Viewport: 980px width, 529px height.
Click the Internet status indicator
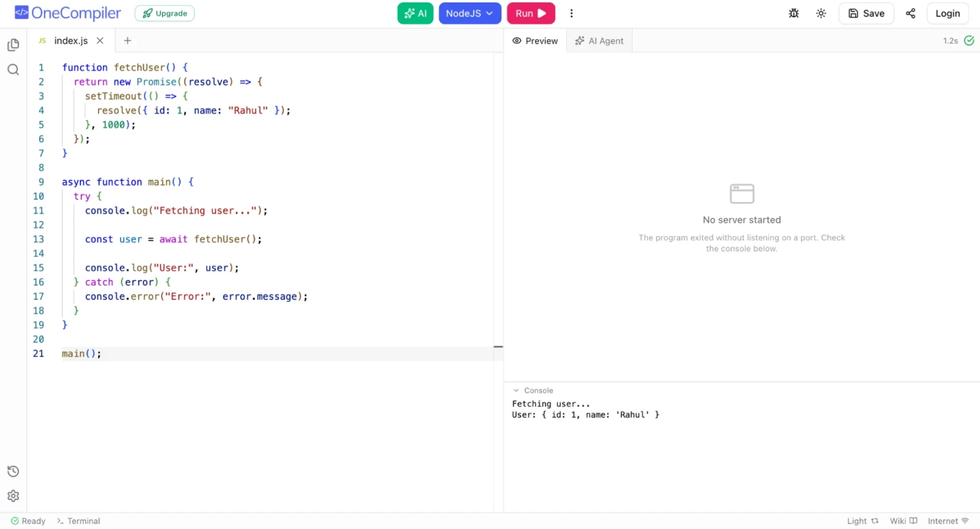pos(948,521)
